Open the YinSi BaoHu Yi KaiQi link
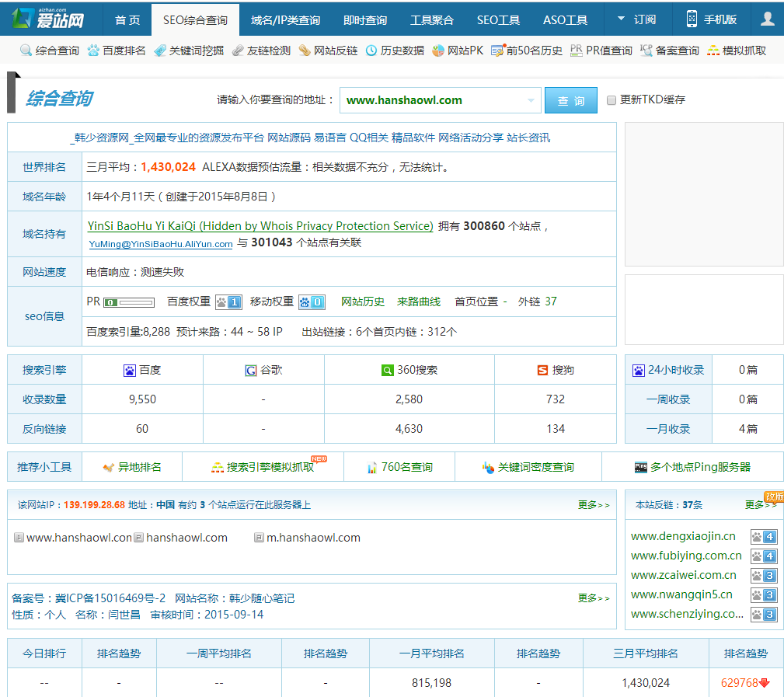 [260, 226]
